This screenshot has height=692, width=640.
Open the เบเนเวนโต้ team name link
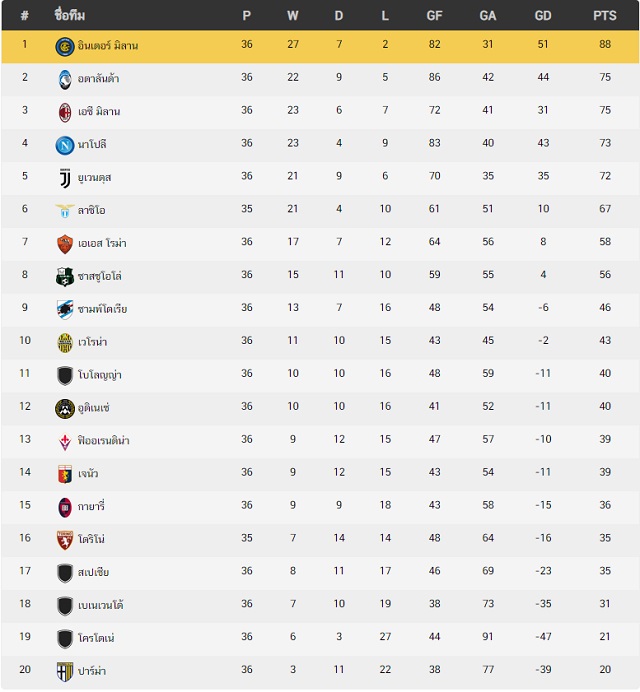click(101, 605)
